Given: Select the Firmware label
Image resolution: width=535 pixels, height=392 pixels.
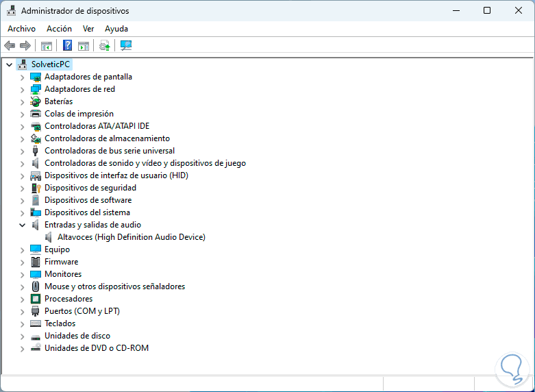Looking at the screenshot, I should (x=62, y=262).
